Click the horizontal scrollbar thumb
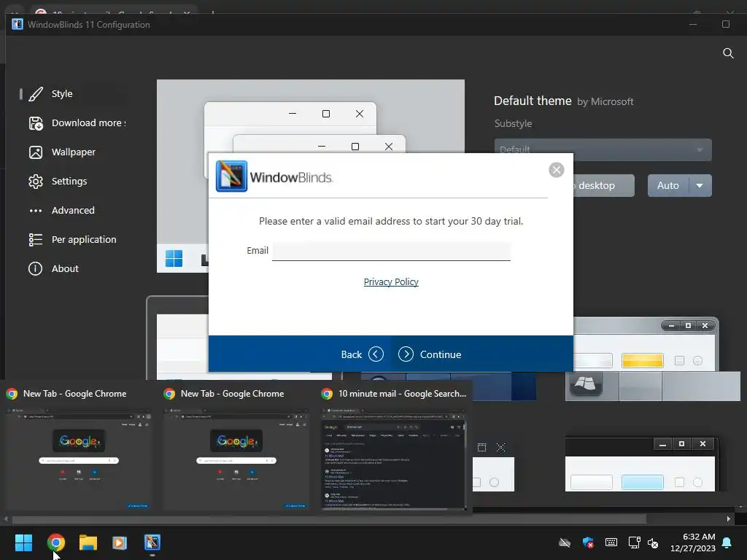This screenshot has width=747, height=560. pyautogui.click(x=329, y=519)
